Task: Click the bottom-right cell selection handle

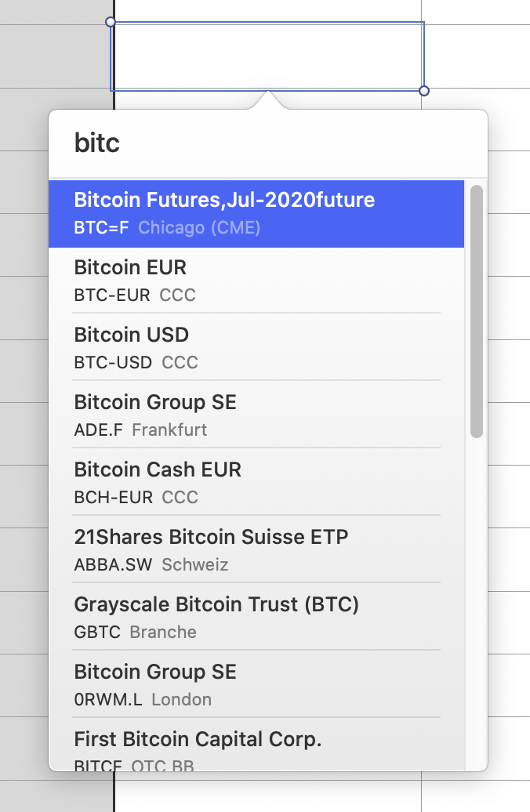Action: [424, 91]
